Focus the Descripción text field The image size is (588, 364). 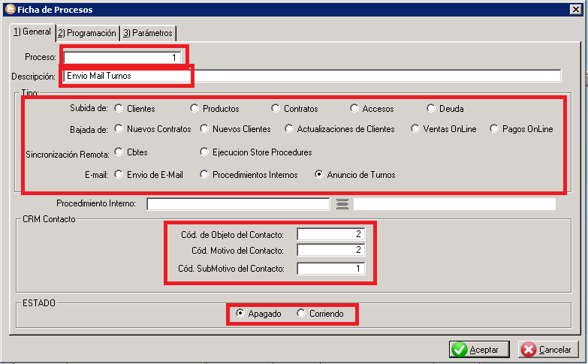[312, 76]
